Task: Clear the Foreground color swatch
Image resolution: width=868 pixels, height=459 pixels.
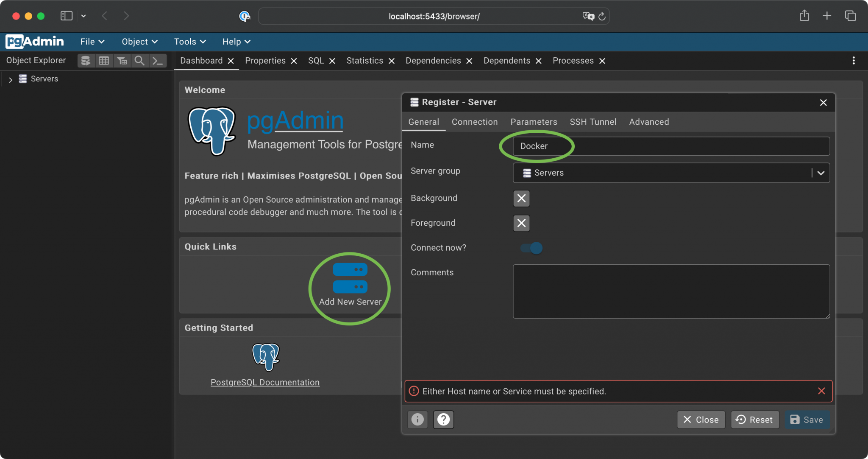Action: click(521, 223)
